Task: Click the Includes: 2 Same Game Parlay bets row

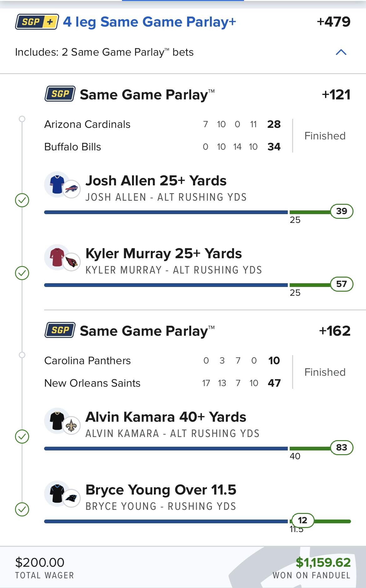Action: point(104,52)
